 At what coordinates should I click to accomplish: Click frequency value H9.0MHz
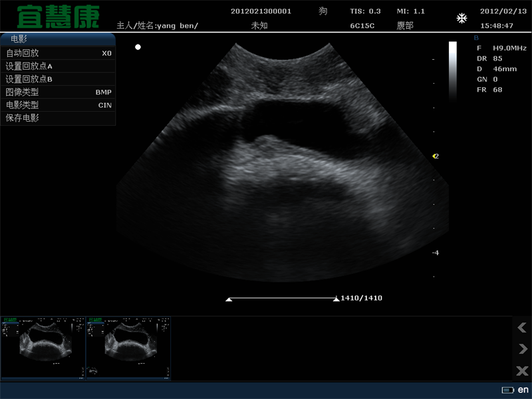[509, 48]
